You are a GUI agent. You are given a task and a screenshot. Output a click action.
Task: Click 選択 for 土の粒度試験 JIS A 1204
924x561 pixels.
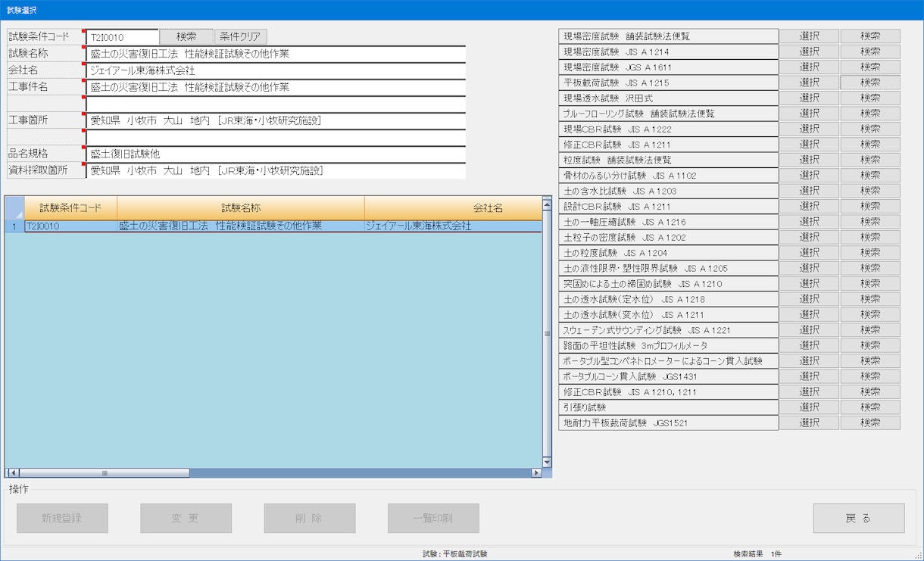(809, 253)
